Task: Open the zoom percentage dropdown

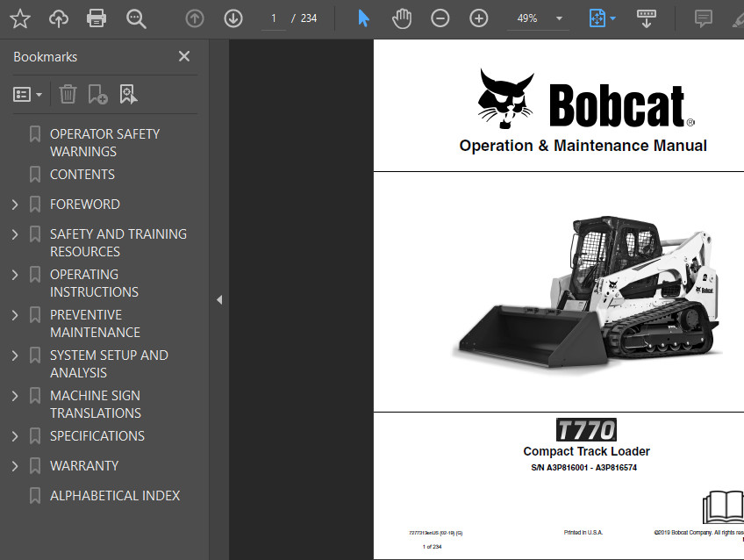Action: tap(559, 18)
